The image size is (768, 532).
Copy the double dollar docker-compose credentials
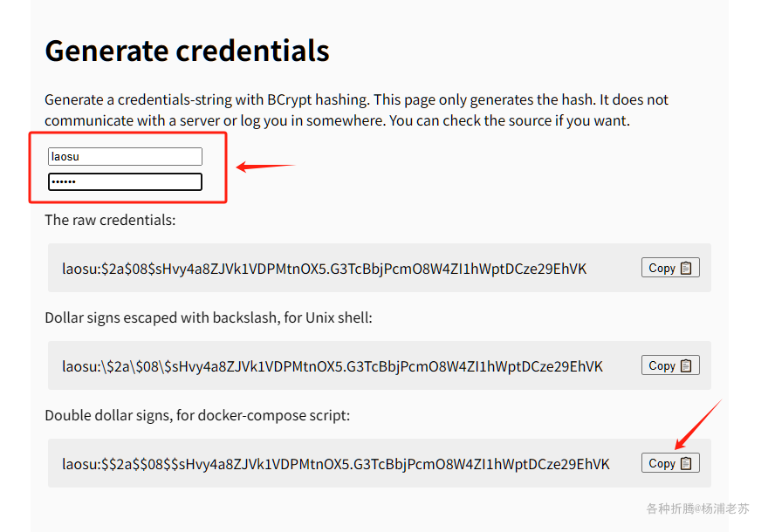click(x=670, y=463)
